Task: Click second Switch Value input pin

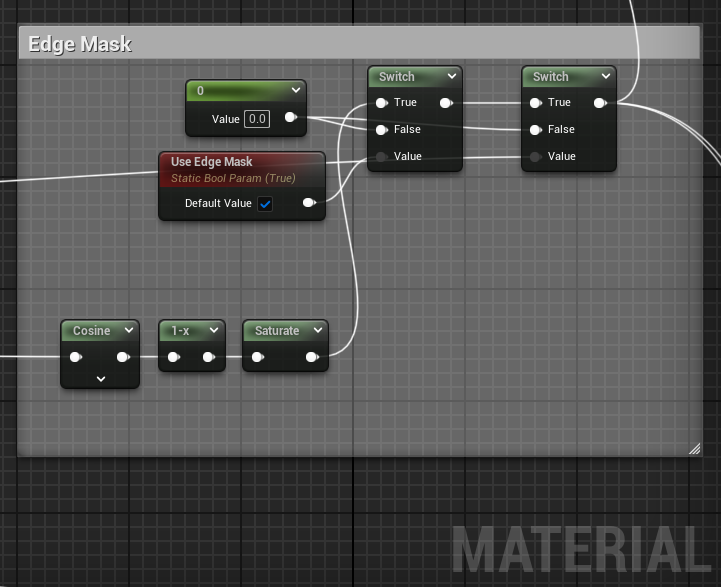Action: [535, 157]
